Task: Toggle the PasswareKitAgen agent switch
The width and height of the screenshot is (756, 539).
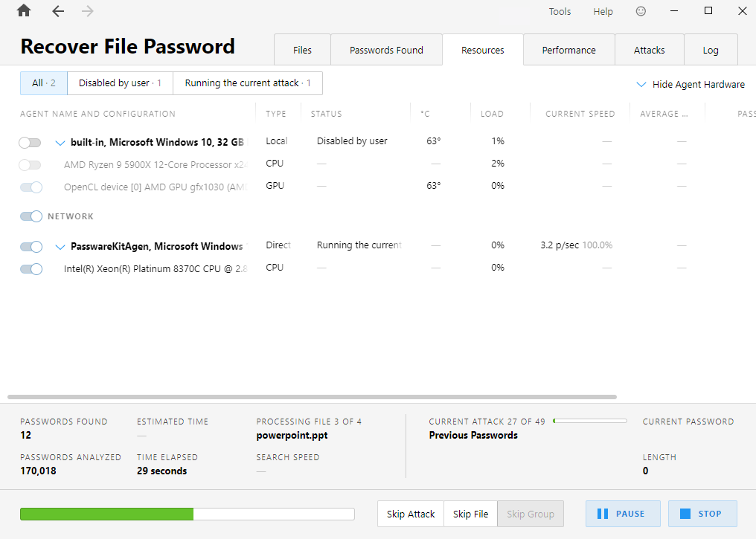Action: pyautogui.click(x=31, y=247)
